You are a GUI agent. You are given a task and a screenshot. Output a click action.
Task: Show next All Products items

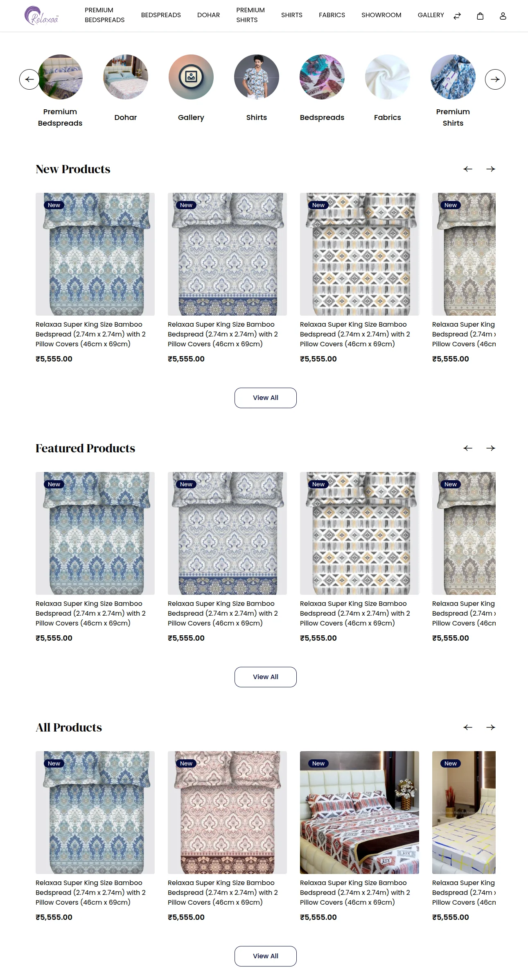(x=491, y=727)
